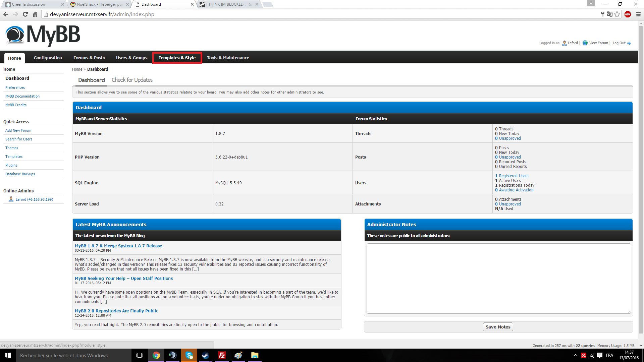
Task: Open Skype from the taskbar
Action: (x=189, y=355)
